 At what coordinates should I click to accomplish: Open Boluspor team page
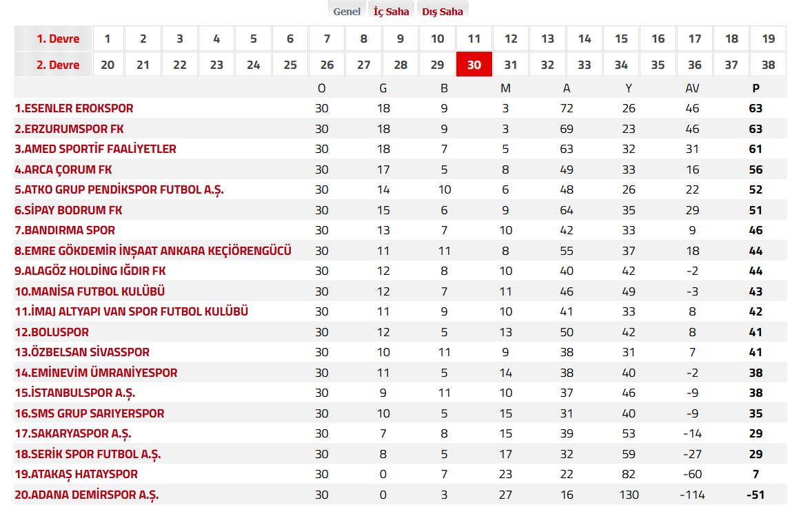[x=52, y=332]
